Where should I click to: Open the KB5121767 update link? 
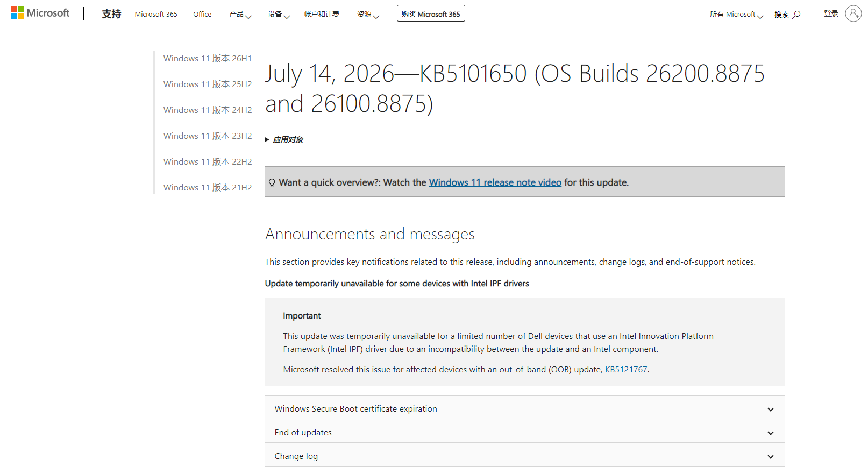pos(626,370)
